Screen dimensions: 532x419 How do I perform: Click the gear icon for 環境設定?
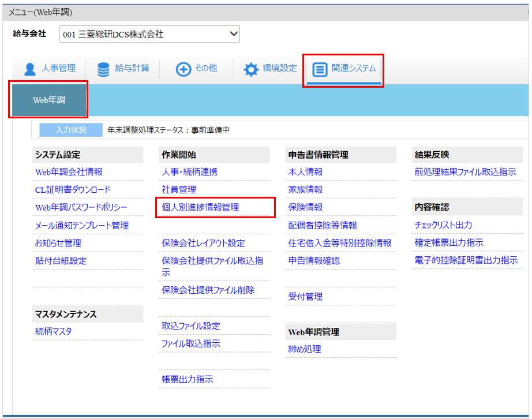251,69
